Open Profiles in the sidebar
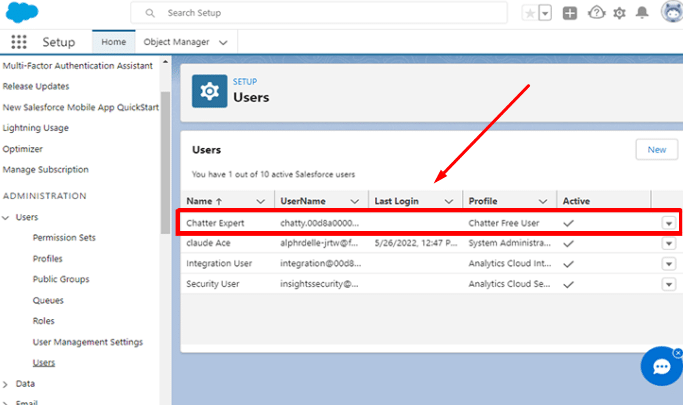Screen dimensions: 683x405 pyautogui.click(x=47, y=259)
